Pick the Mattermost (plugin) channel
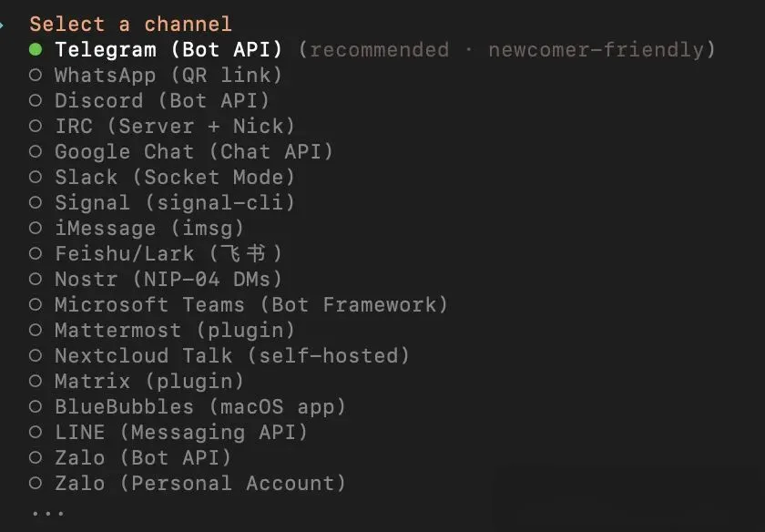Screen dimensions: 765x532 pos(36,330)
